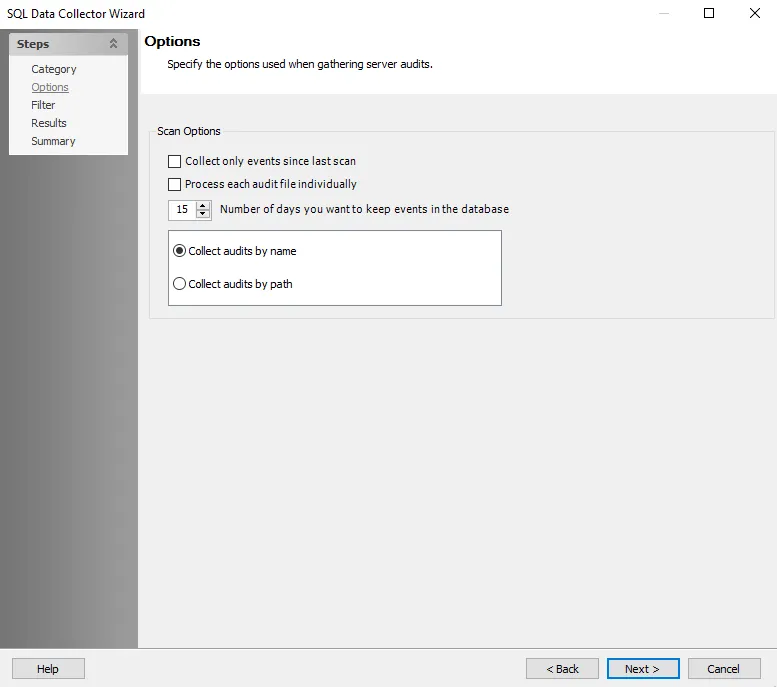Enable Collect only events since last scan
The width and height of the screenshot is (777, 687).
point(174,162)
